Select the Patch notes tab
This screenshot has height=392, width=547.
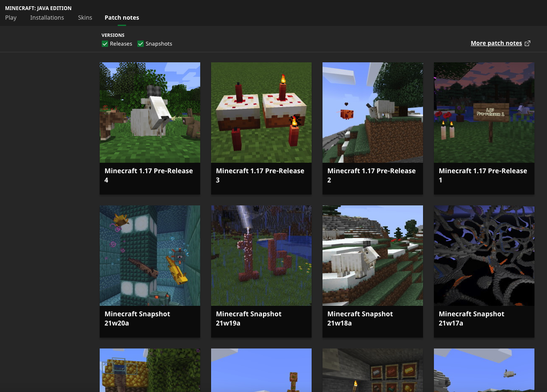pyautogui.click(x=122, y=18)
